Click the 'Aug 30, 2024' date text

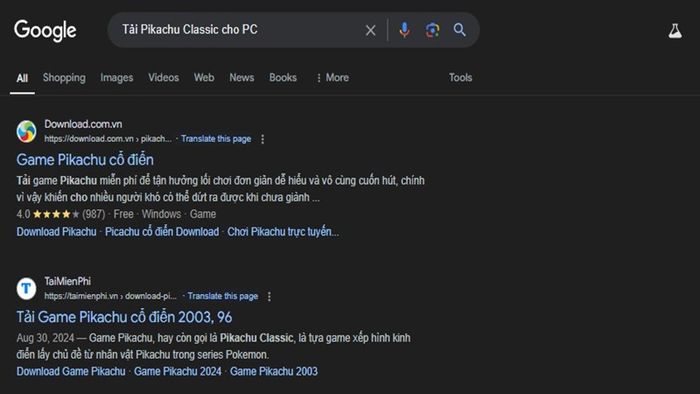[45, 338]
